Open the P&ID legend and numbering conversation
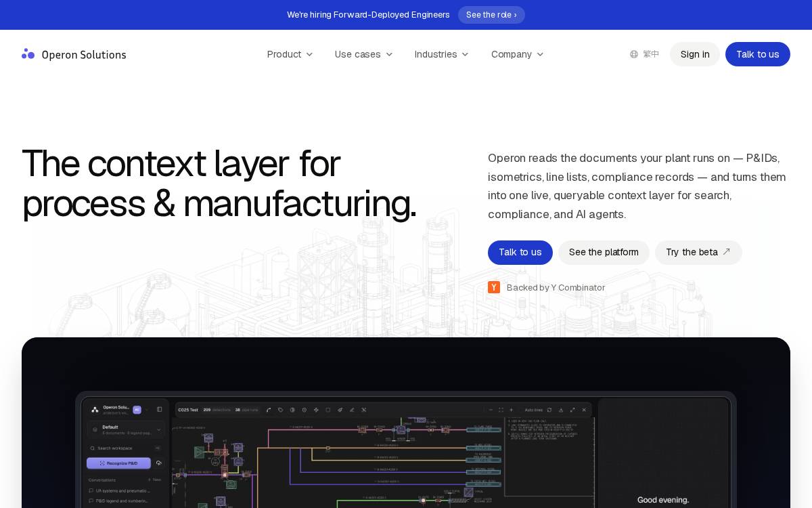Screen dimensions: 812x508 click(118, 501)
